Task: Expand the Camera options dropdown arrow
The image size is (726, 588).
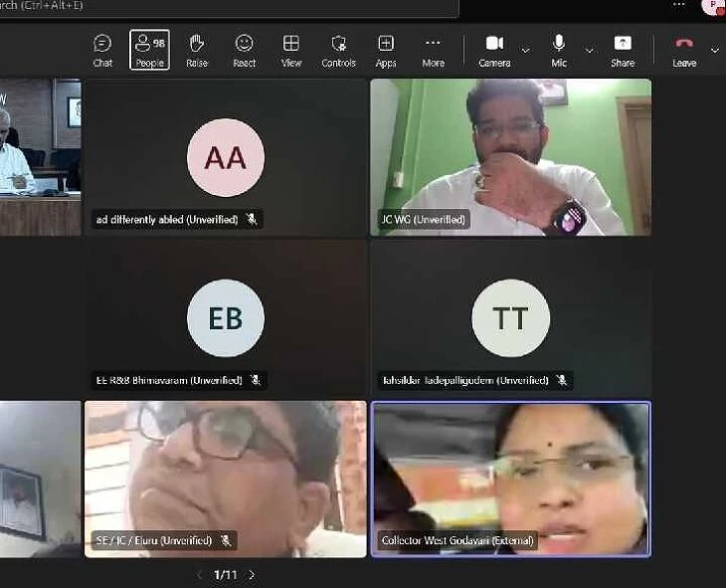Action: pyautogui.click(x=525, y=50)
